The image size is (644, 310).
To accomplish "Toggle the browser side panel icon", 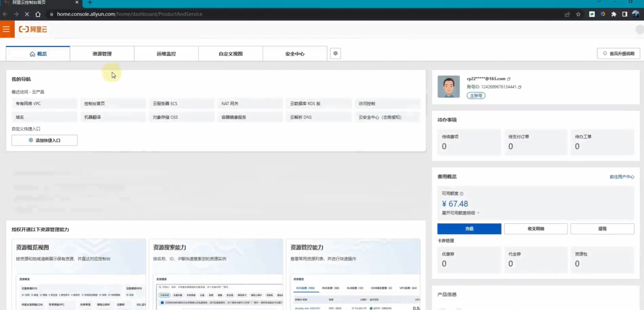I will point(625,14).
